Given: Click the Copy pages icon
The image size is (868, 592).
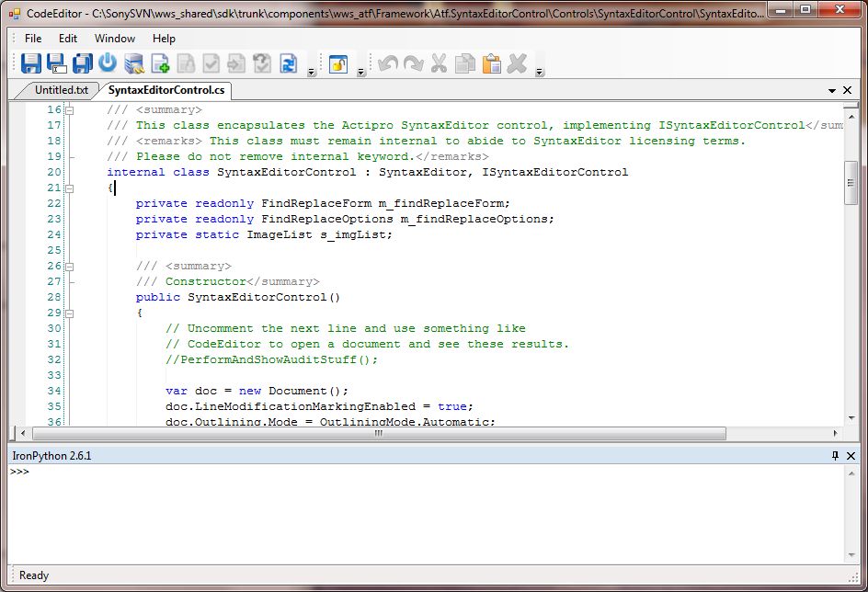Looking at the screenshot, I should 465,63.
